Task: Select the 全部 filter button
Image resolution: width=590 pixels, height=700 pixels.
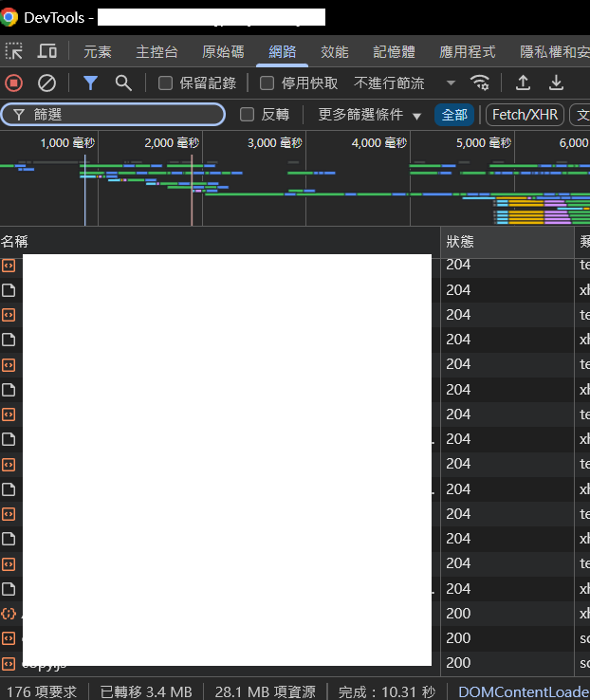Action: [x=454, y=115]
